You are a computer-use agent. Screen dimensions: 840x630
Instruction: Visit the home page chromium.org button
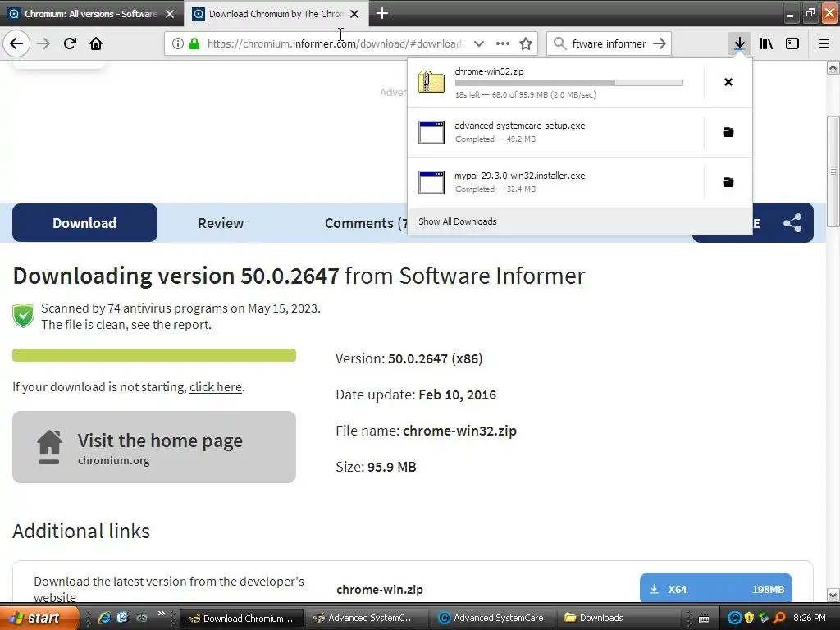click(154, 447)
